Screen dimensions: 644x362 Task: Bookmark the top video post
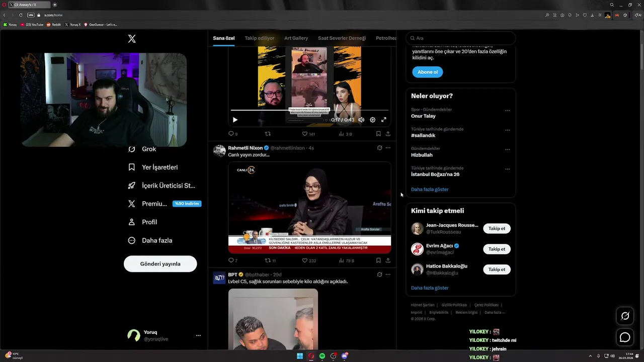click(x=378, y=134)
